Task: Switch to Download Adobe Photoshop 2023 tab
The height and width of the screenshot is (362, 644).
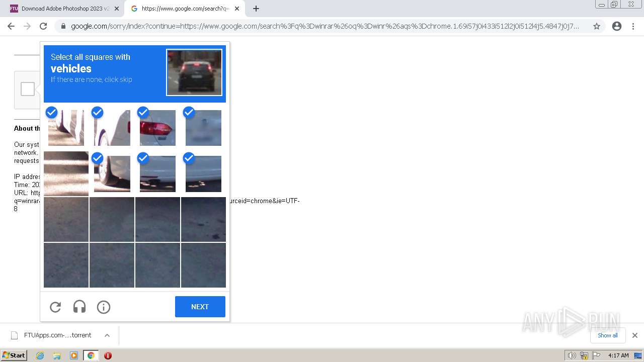Action: (65, 9)
